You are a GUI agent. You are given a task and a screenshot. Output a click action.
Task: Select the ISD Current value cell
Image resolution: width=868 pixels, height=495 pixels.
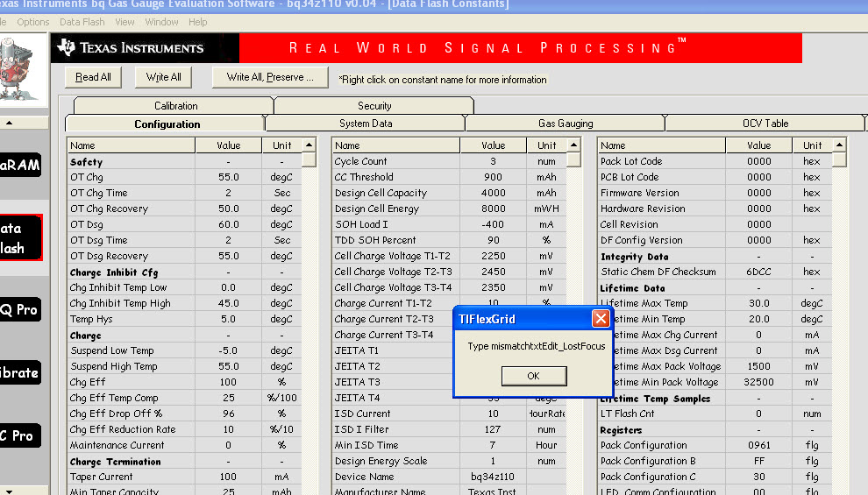(493, 414)
